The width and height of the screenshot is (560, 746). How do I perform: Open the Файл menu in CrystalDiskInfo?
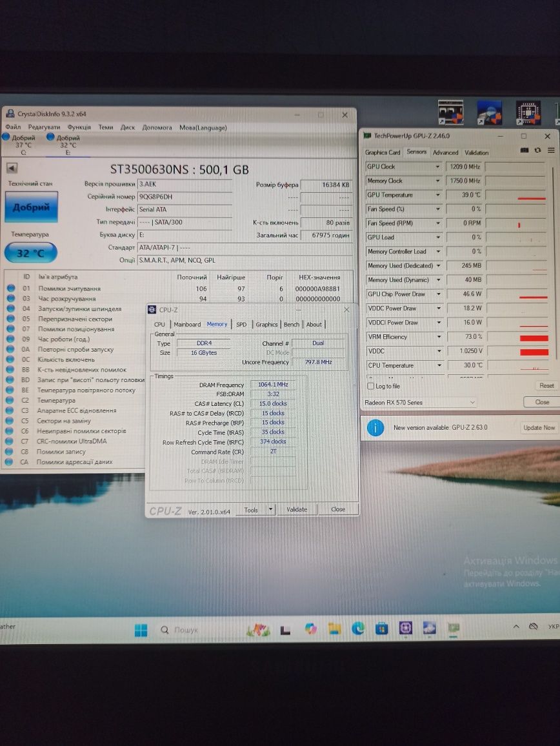[x=13, y=127]
